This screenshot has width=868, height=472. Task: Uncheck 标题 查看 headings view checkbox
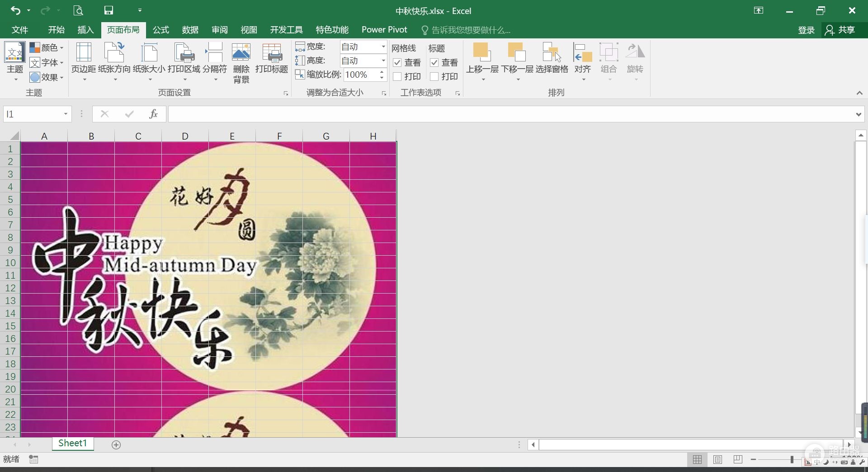click(434, 62)
